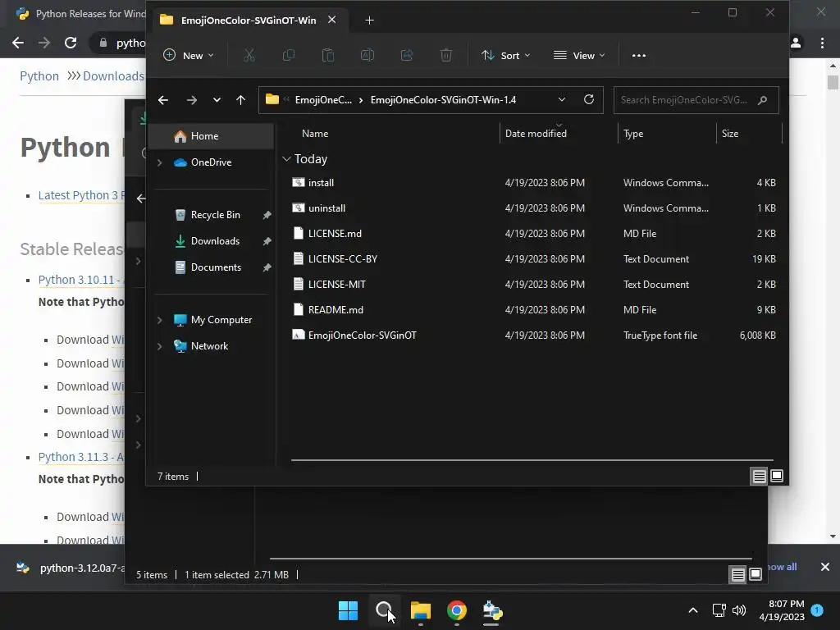840x630 pixels.
Task: Refresh the current folder view
Action: pyautogui.click(x=589, y=99)
